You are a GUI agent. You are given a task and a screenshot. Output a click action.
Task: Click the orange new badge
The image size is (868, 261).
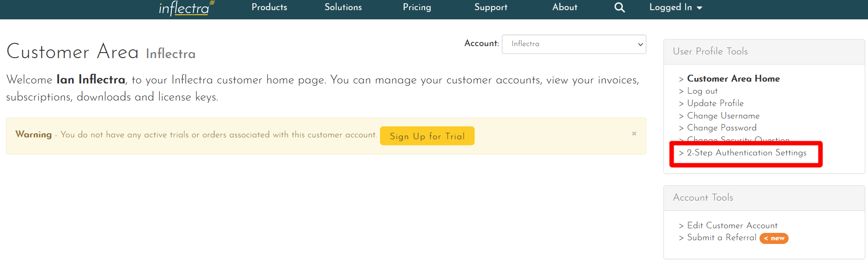coord(774,238)
